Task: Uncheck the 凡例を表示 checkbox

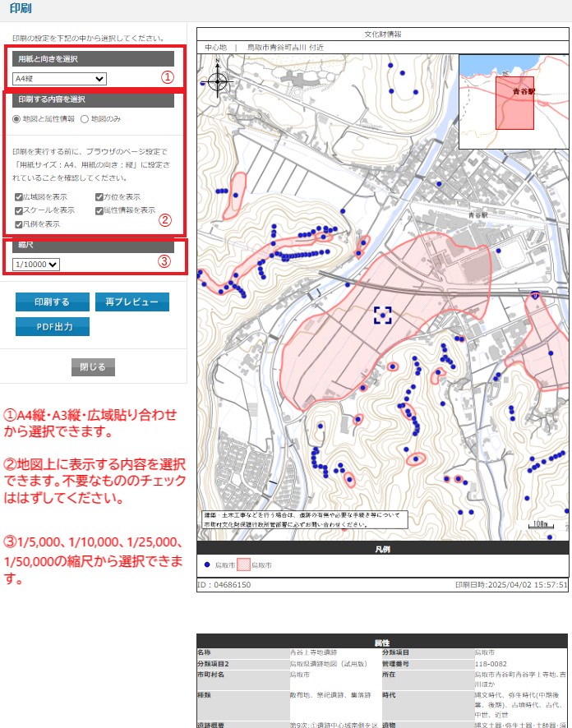Action: [x=19, y=223]
